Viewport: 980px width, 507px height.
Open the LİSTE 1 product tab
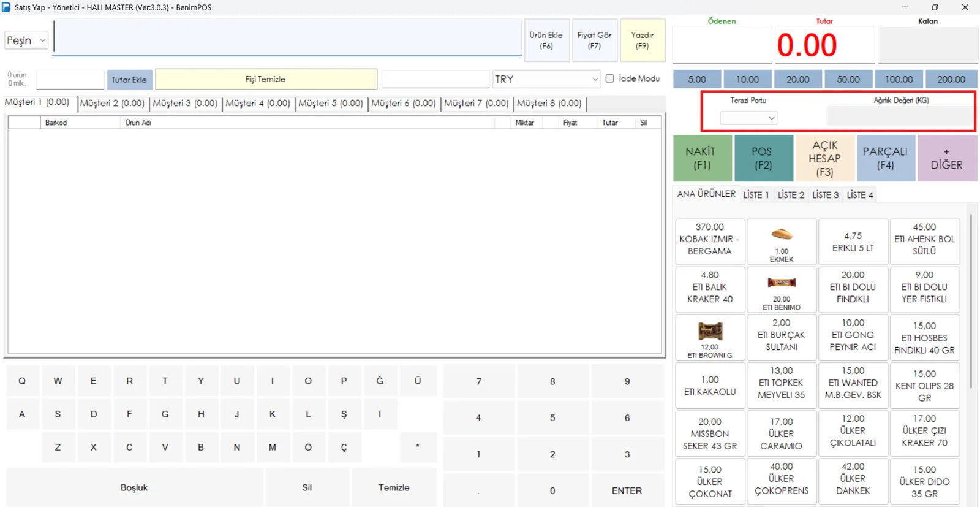point(756,195)
